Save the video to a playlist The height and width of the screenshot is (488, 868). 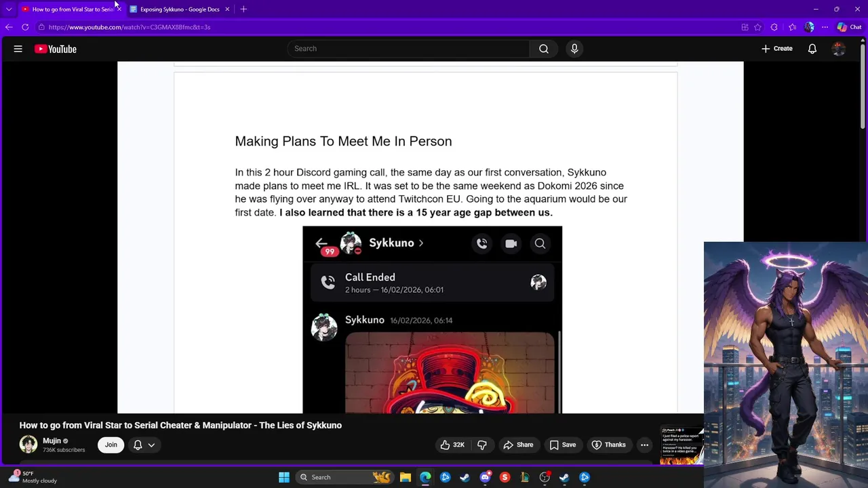[563, 445]
